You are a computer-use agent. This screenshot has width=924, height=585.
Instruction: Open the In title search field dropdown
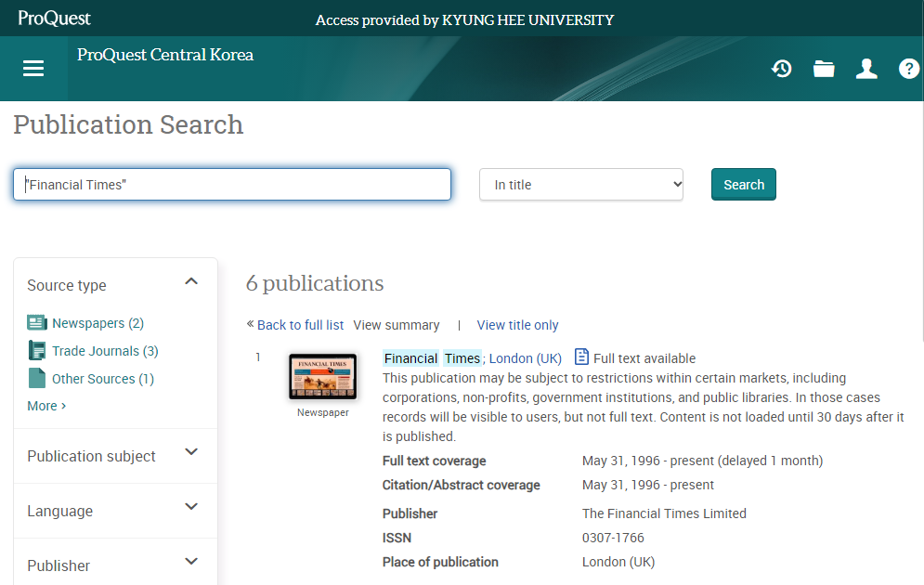pos(580,184)
